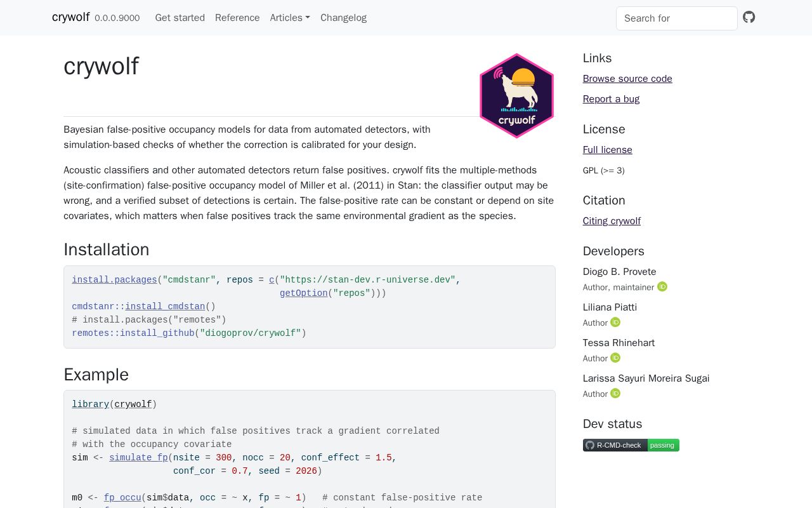Follow the Browse source code link
Screen dimensions: 812x508
(x=627, y=79)
